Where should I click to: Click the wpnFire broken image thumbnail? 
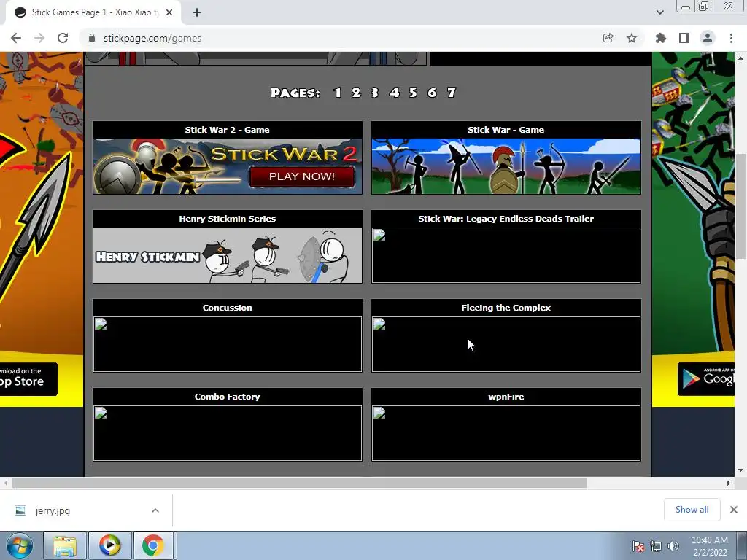tap(506, 433)
